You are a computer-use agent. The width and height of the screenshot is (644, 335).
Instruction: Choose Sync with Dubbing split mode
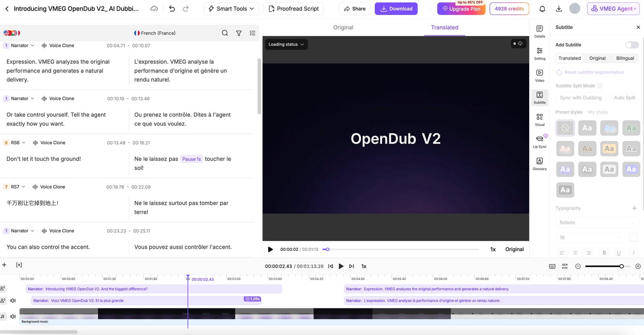581,98
